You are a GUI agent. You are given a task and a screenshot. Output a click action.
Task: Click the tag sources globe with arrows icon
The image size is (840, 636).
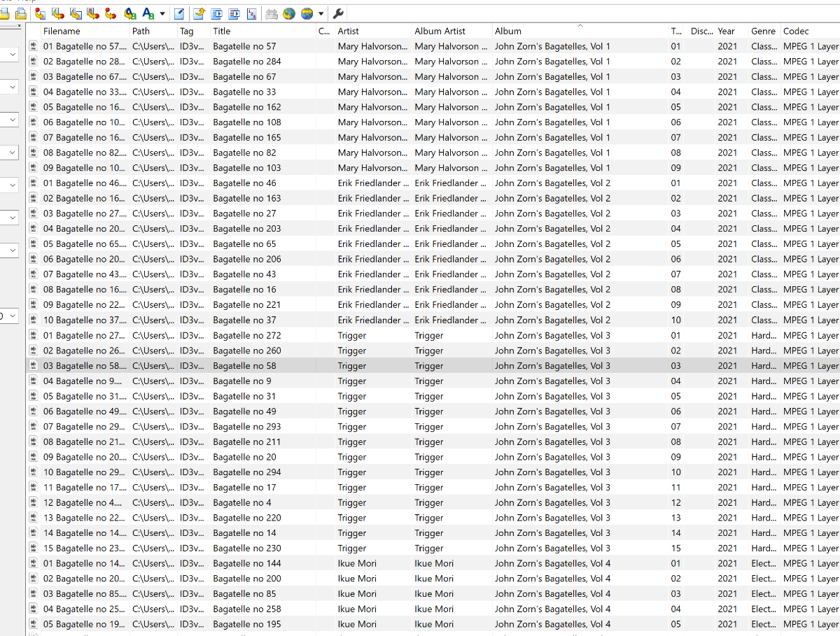click(x=307, y=13)
